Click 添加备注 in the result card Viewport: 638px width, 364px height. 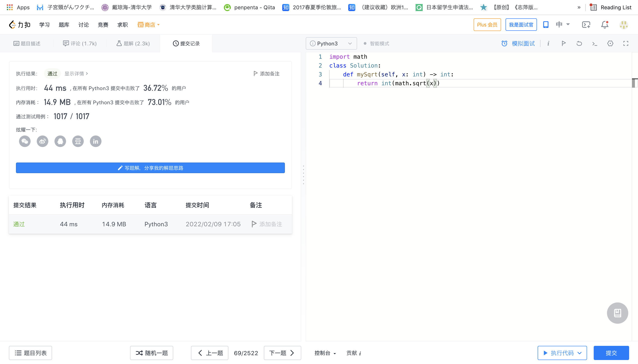tap(266, 74)
